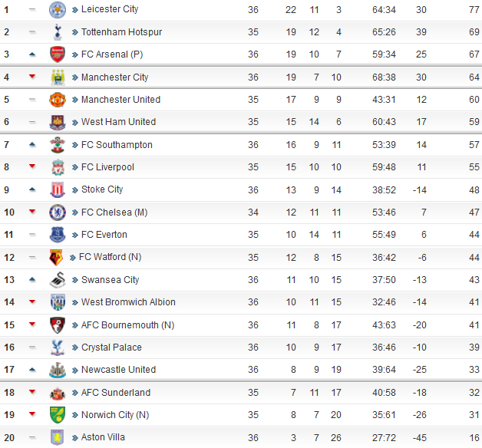482x448 pixels.
Task: Click the FC Arsenal cannon crest
Action: click(x=58, y=54)
